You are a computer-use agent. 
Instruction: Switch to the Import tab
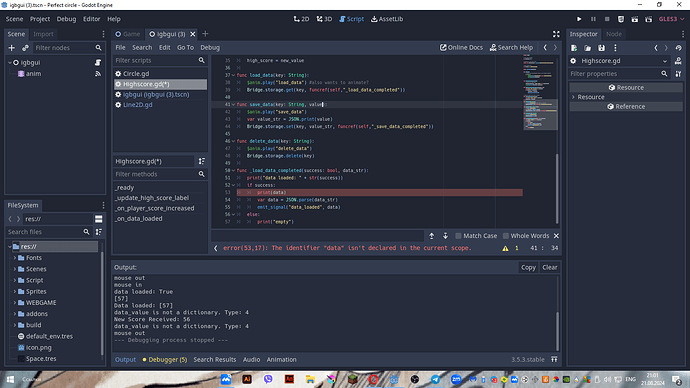click(x=43, y=34)
